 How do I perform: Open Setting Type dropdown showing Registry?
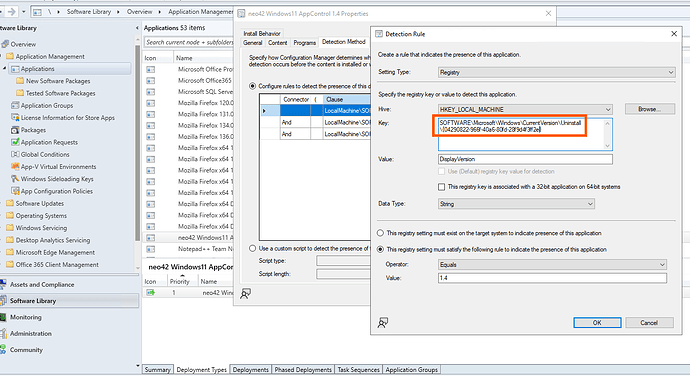pos(556,72)
